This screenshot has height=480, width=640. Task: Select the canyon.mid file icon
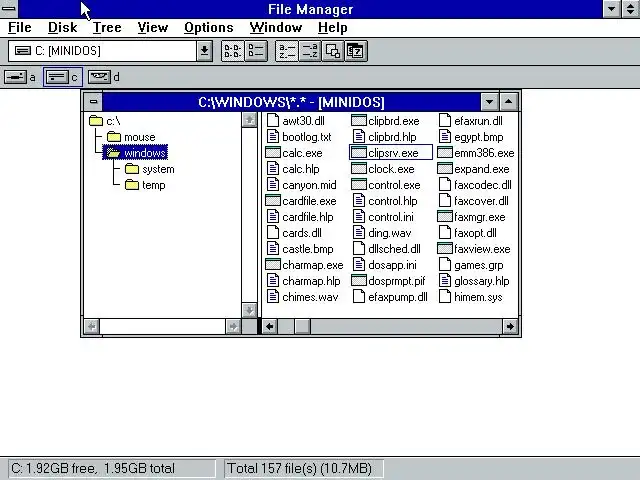273,184
